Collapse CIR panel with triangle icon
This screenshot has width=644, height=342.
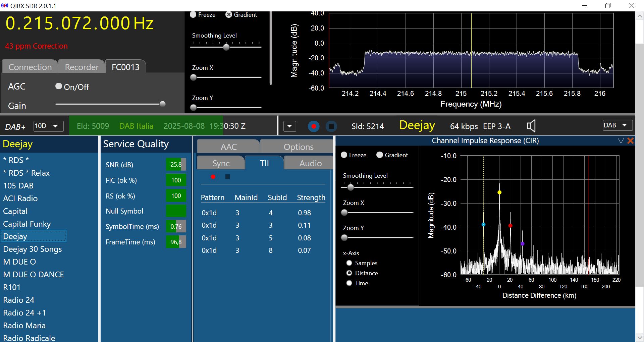point(621,141)
